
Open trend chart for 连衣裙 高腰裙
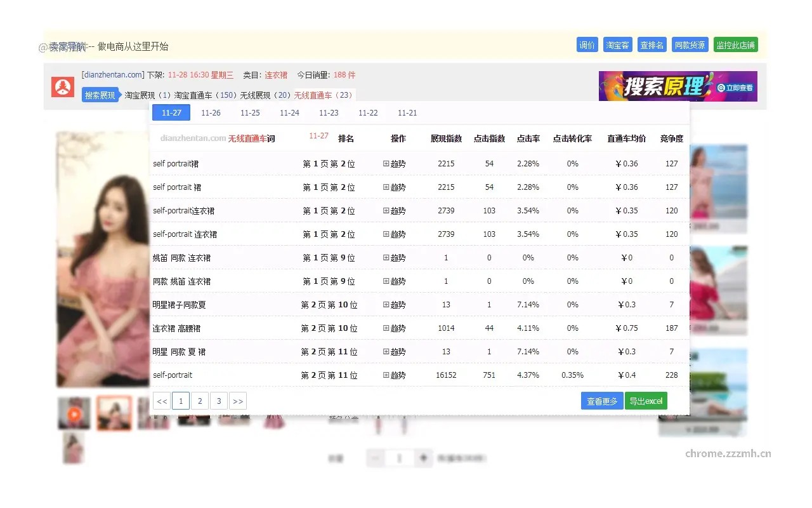395,328
